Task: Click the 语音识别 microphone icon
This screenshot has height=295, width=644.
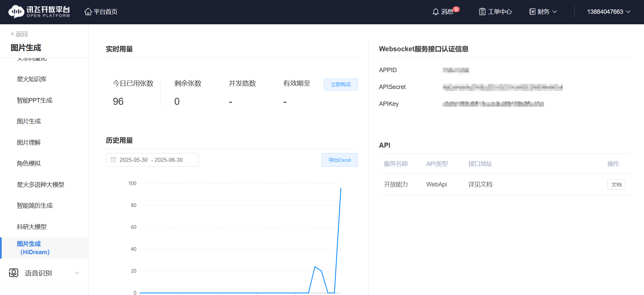Action: (14, 273)
